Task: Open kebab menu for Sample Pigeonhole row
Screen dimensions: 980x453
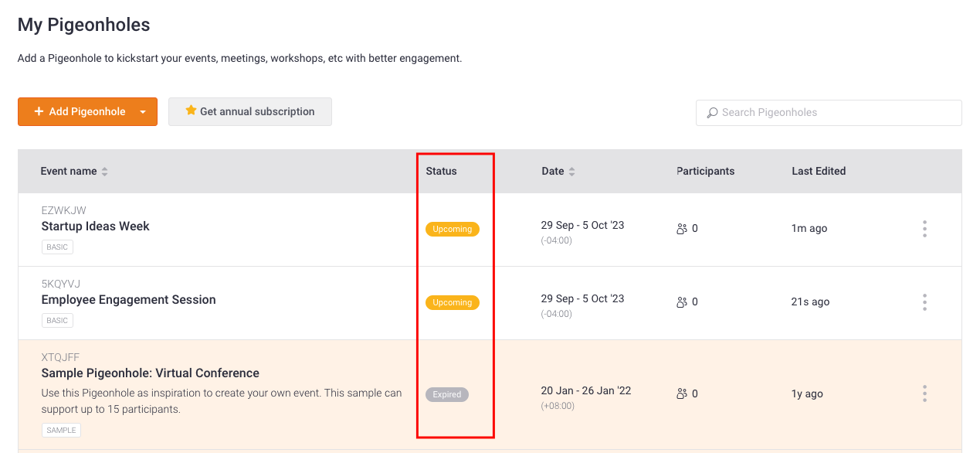Action: [x=924, y=393]
